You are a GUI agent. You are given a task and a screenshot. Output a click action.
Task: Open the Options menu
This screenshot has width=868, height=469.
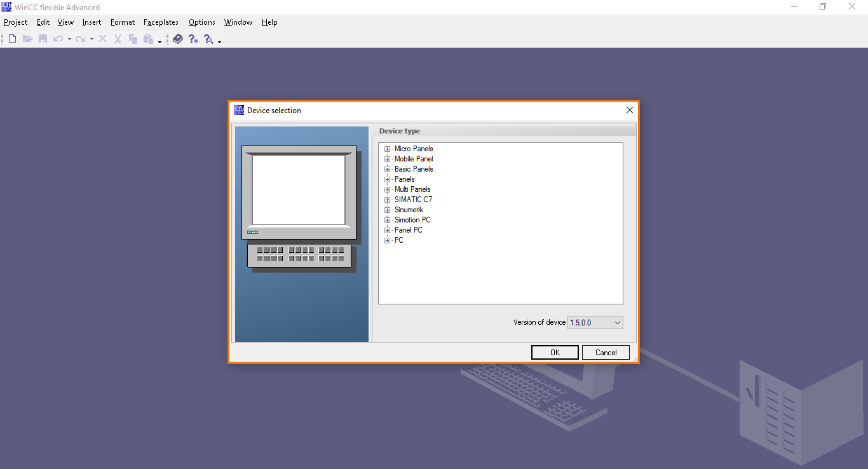202,22
